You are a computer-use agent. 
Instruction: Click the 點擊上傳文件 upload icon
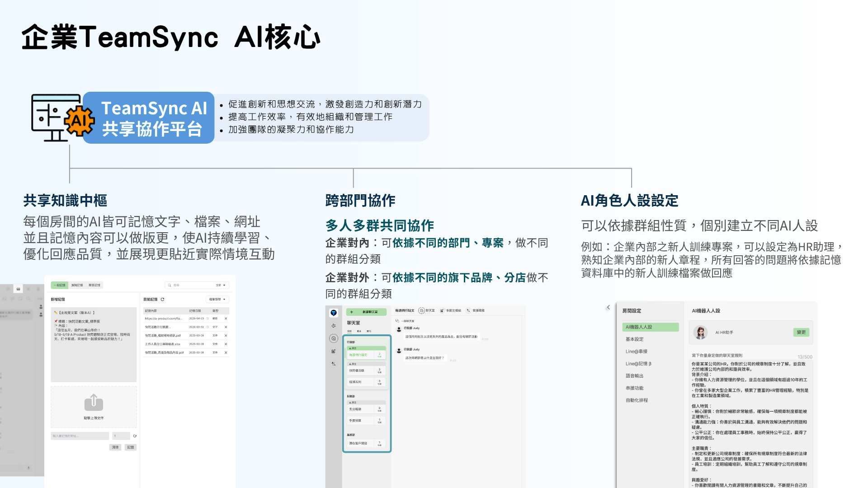(94, 402)
